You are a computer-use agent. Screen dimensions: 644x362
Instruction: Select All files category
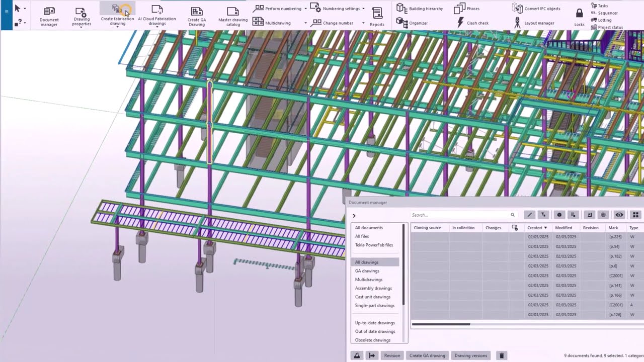(x=362, y=236)
